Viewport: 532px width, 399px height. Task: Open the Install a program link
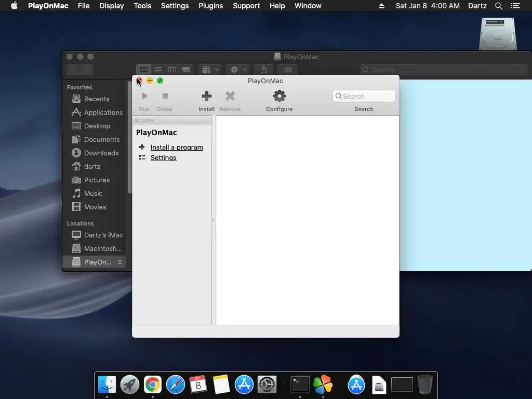(177, 147)
